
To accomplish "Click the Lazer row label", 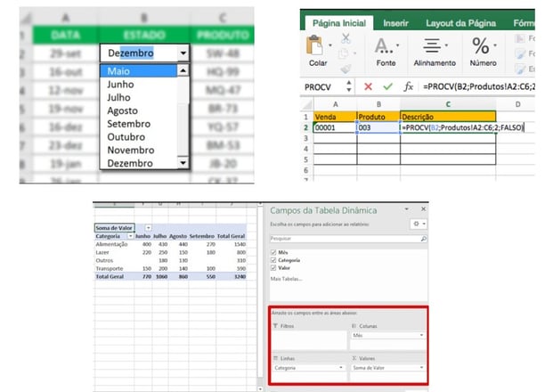I will 102,252.
